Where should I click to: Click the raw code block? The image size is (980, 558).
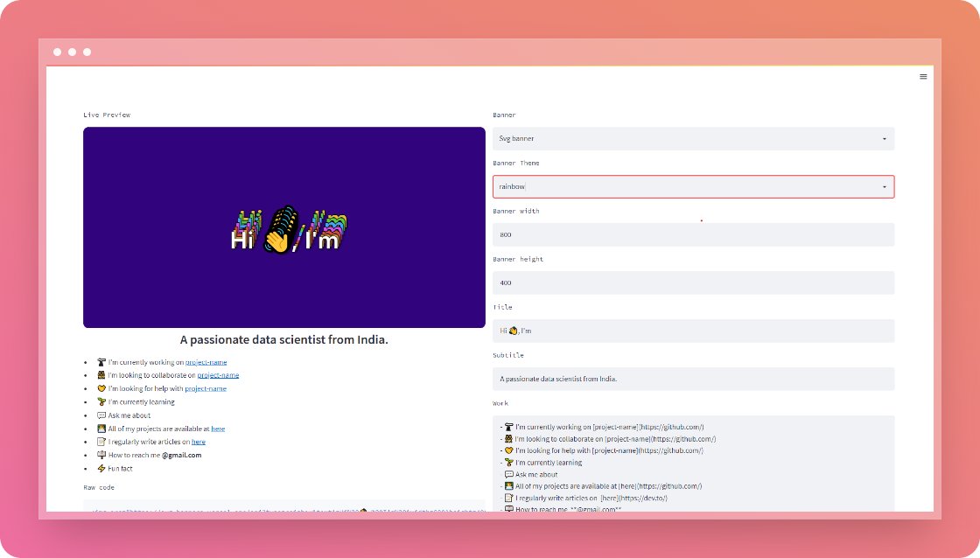[284, 506]
